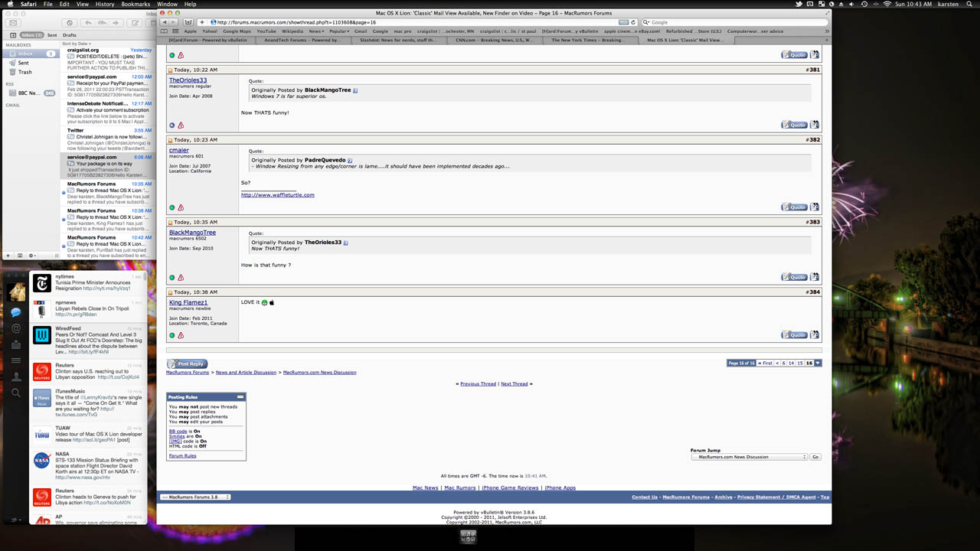Screen dimensions: 980x551
Task: Open a new Safari tab with plus button
Action: pos(826,40)
